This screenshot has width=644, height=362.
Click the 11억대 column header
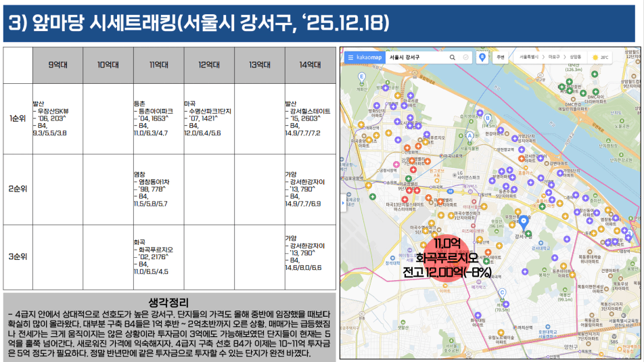[x=158, y=65]
